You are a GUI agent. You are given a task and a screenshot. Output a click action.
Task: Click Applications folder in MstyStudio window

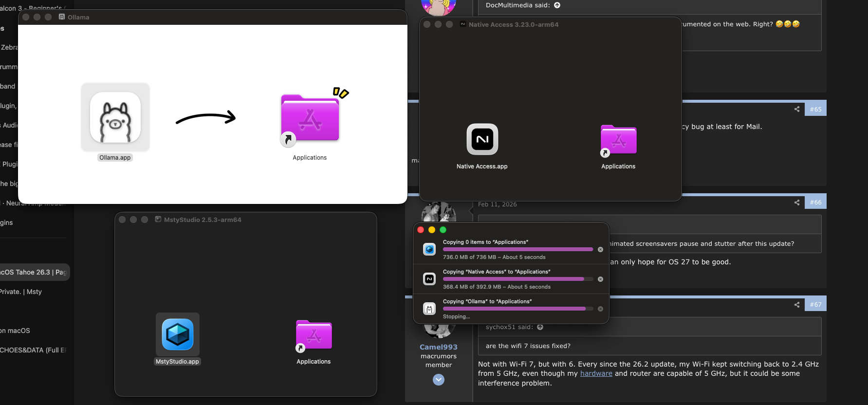click(314, 335)
